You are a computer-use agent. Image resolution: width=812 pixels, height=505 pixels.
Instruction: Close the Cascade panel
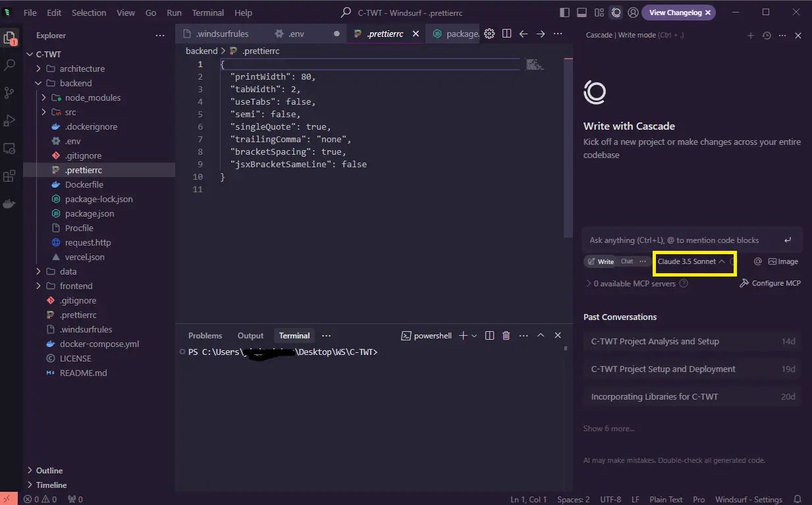[798, 36]
